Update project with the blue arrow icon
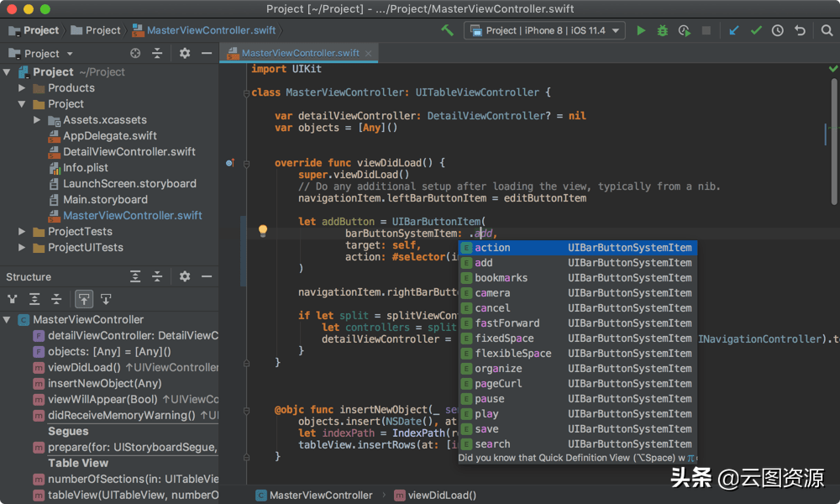This screenshot has height=504, width=840. click(734, 30)
